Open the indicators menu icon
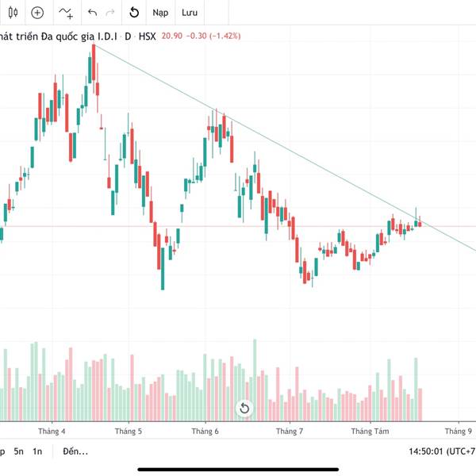 point(66,13)
